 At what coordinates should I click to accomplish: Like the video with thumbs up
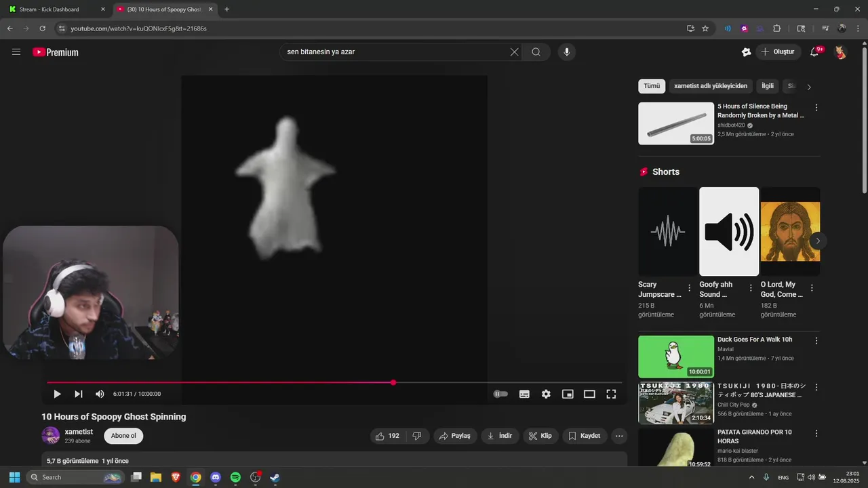(x=388, y=436)
